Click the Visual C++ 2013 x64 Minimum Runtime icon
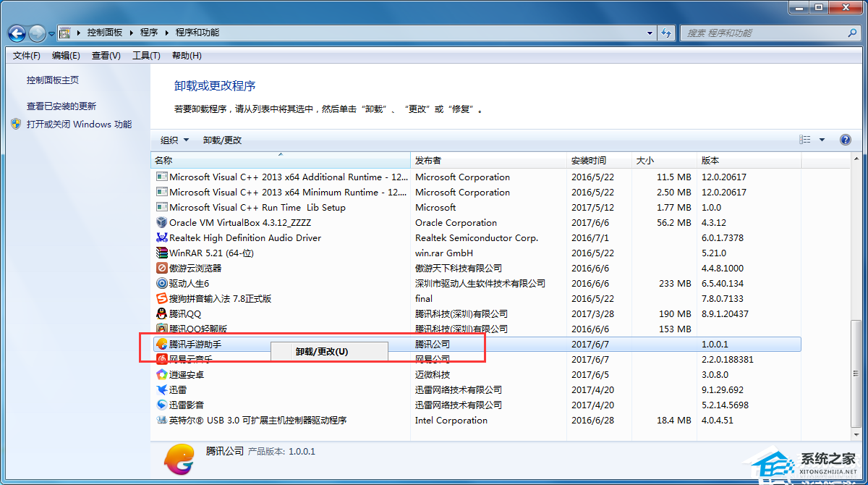The width and height of the screenshot is (868, 485). [x=162, y=193]
